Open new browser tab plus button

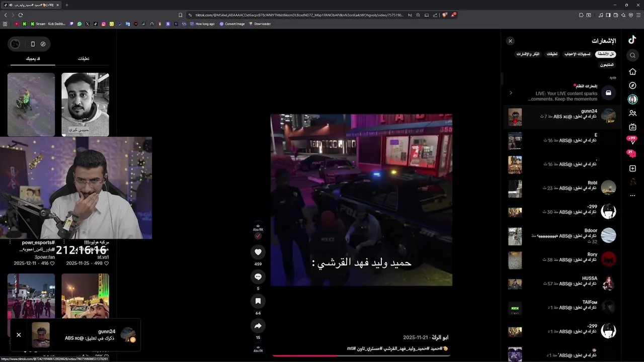(67, 5)
